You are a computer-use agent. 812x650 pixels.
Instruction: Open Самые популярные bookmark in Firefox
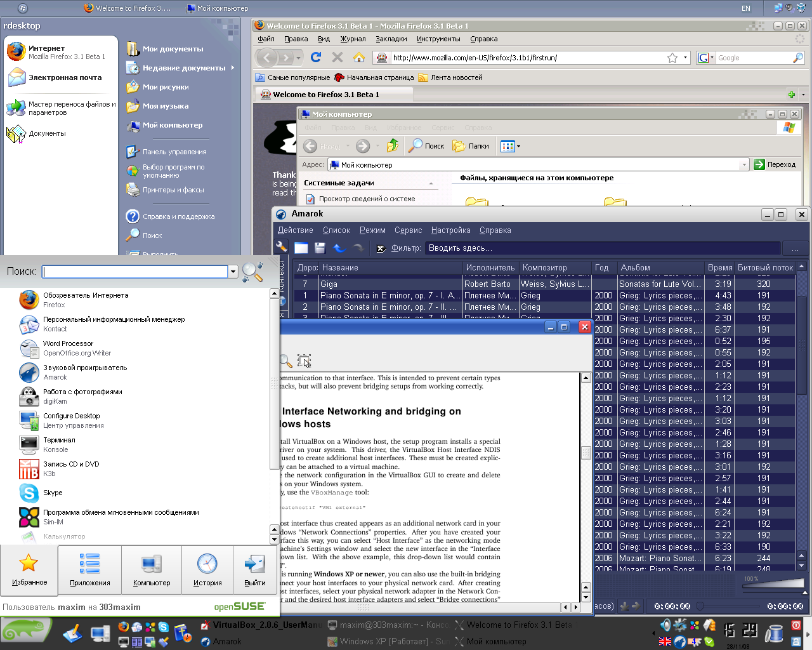[292, 77]
